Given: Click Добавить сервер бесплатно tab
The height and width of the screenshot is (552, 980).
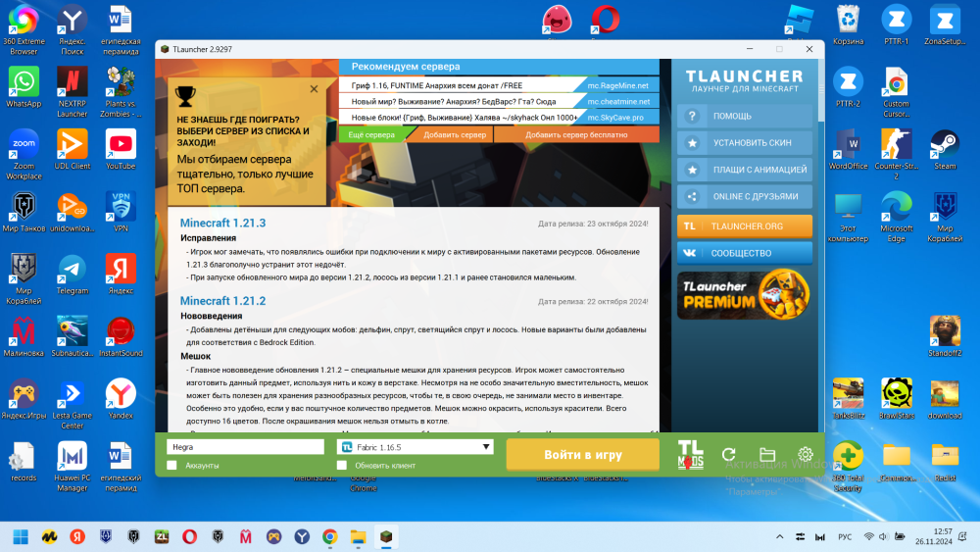Looking at the screenshot, I should point(576,135).
